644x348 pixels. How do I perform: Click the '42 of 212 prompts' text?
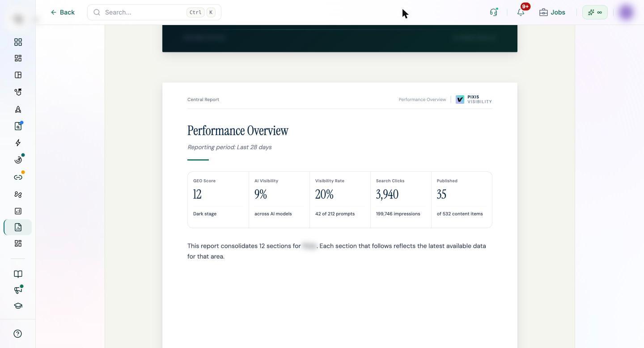pyautogui.click(x=335, y=214)
